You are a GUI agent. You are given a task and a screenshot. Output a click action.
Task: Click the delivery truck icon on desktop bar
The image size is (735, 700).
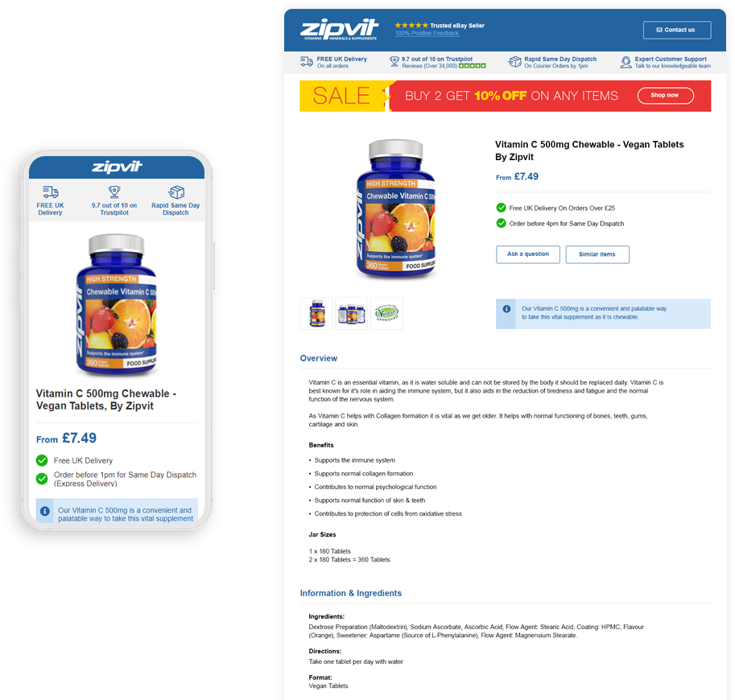[307, 62]
